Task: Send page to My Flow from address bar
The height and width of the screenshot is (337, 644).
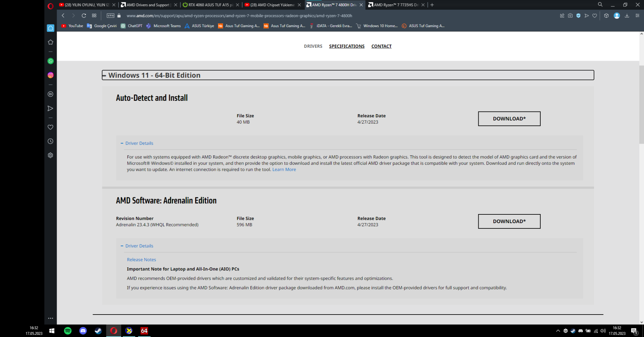Action: [587, 16]
